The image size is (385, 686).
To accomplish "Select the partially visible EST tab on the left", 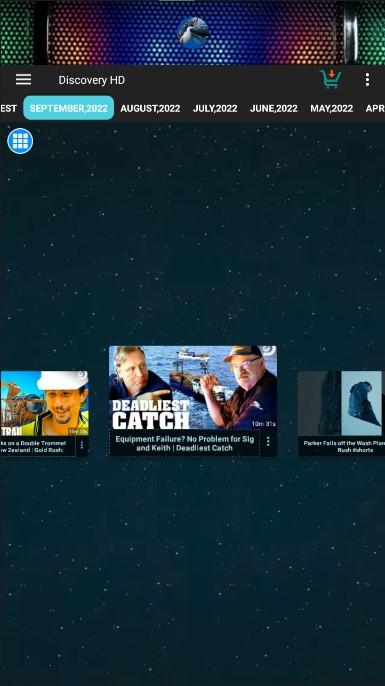I will pos(8,108).
